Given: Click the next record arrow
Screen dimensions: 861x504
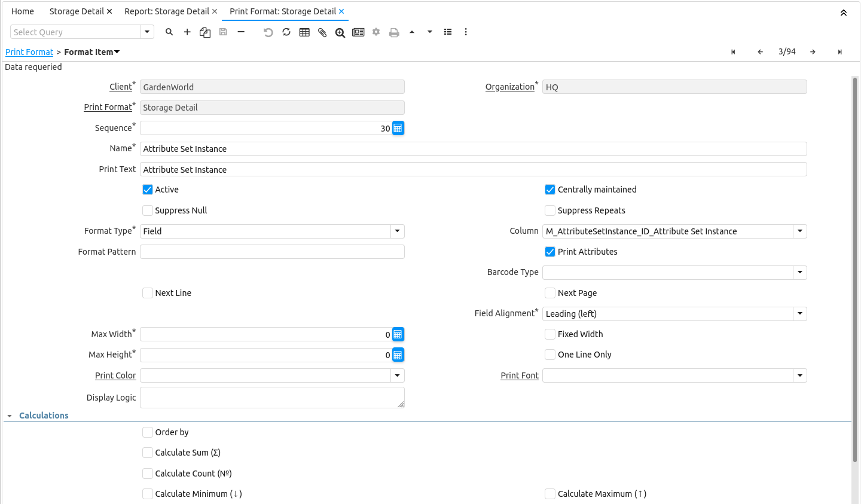Looking at the screenshot, I should point(813,52).
